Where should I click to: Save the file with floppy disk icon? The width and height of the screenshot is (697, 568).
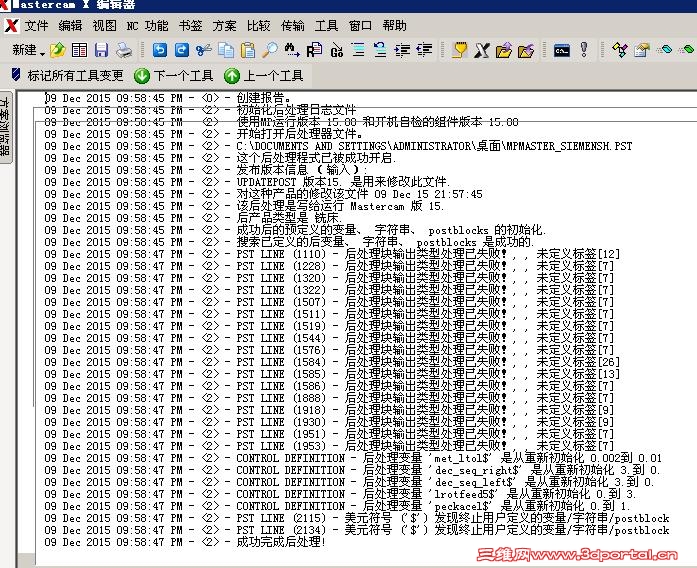click(101, 50)
